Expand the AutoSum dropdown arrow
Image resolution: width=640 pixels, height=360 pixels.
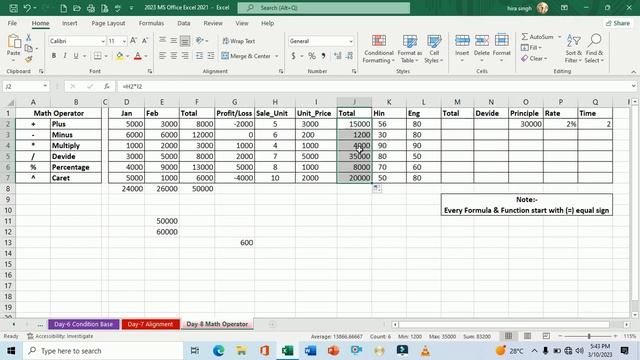pos(559,37)
